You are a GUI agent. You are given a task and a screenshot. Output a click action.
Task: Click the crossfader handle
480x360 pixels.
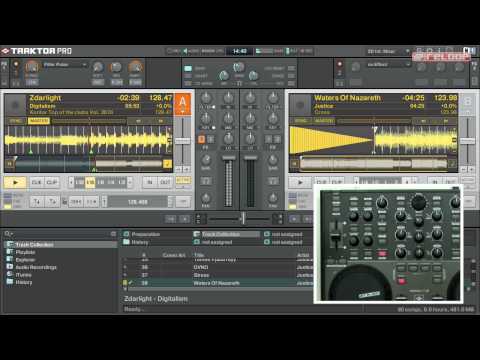point(243,219)
